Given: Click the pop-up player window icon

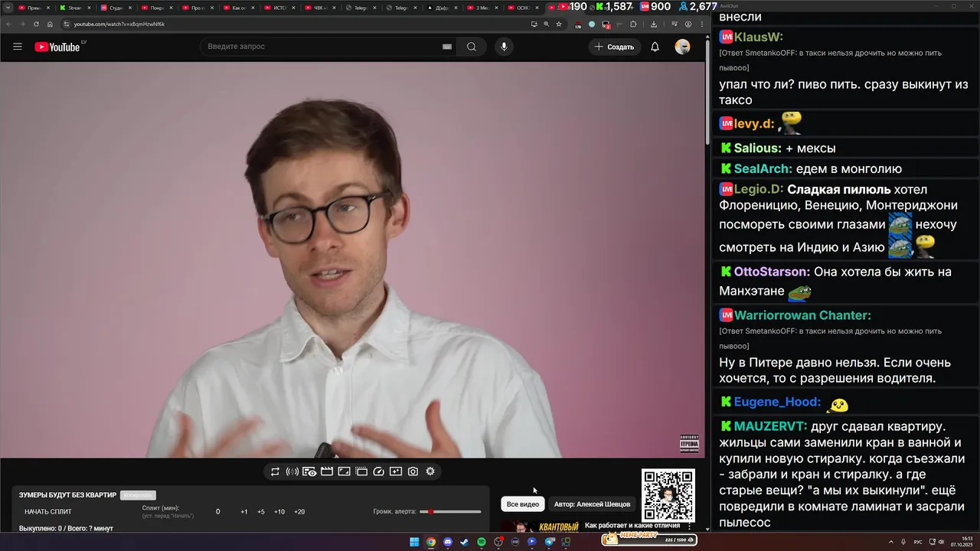Looking at the screenshot, I should (x=361, y=471).
